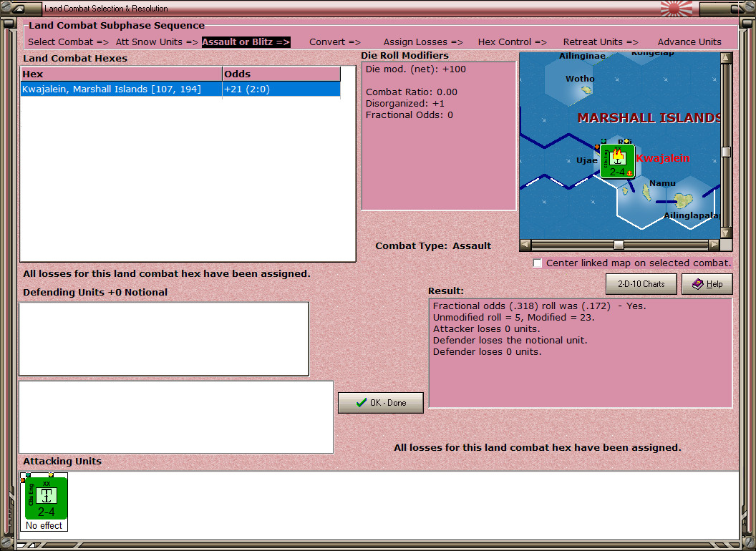Click the Disorganized: +1 modifier line
The height and width of the screenshot is (551, 756).
click(405, 104)
